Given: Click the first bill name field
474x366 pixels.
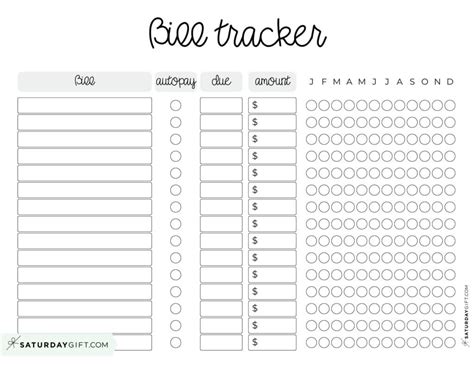Looking at the screenshot, I should (85, 105).
